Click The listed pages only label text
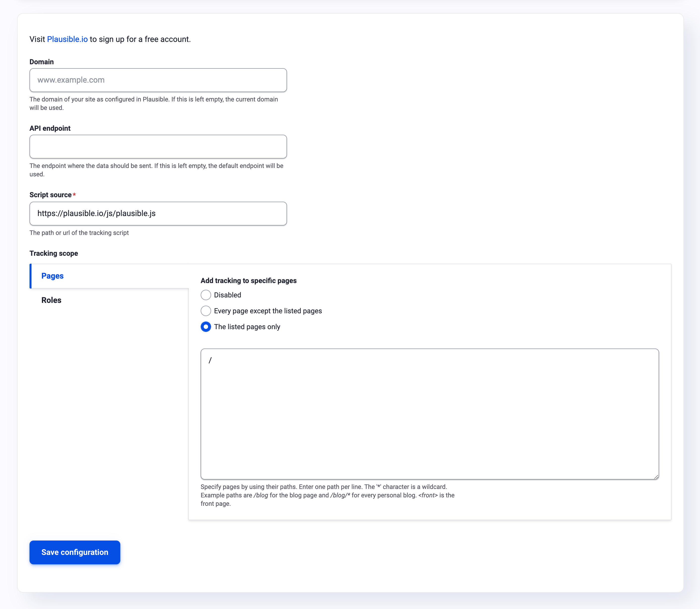The width and height of the screenshot is (700, 609). point(247,327)
